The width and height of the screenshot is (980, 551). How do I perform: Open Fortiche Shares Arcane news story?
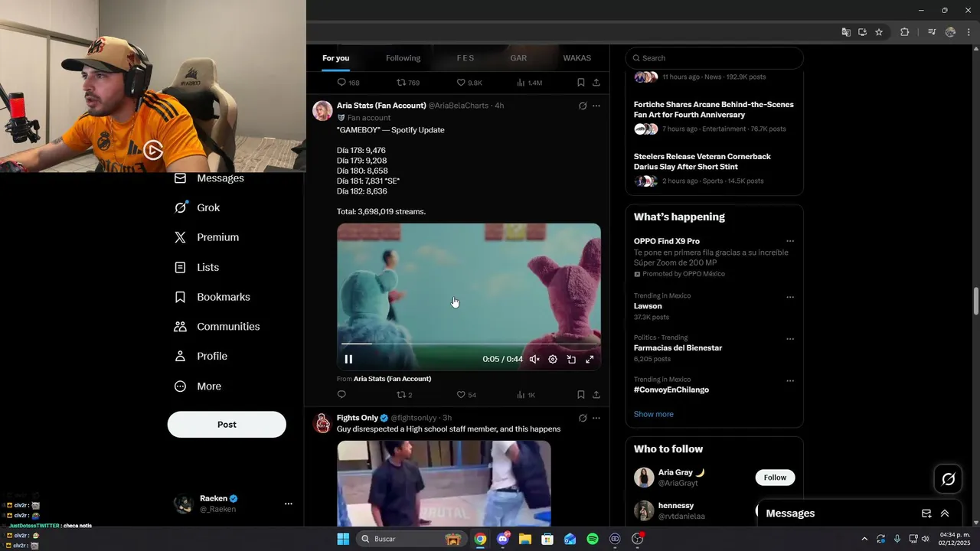(x=714, y=118)
